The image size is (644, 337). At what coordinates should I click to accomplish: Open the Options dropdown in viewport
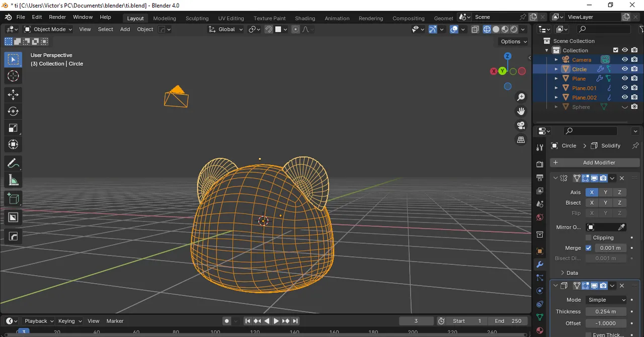pyautogui.click(x=513, y=41)
